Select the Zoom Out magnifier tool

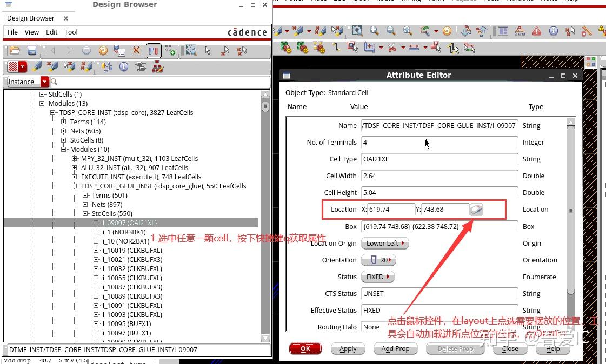[390, 30]
